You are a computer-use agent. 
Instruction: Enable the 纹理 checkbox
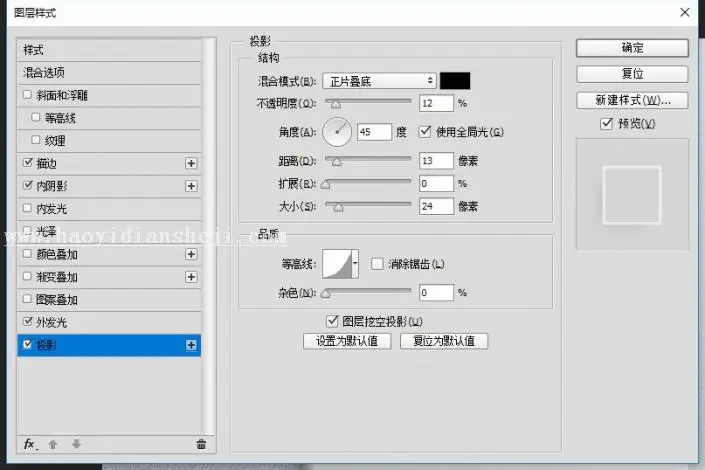click(x=36, y=139)
